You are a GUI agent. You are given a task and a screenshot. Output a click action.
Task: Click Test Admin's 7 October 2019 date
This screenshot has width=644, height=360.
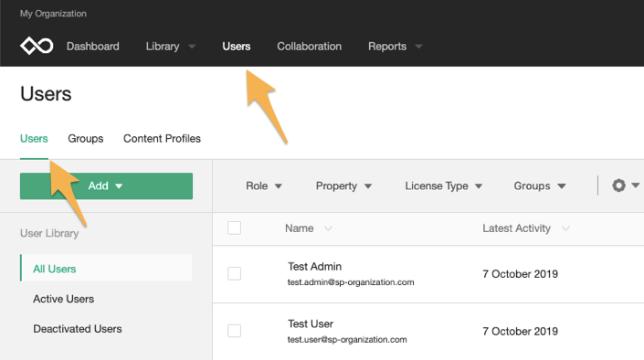click(521, 274)
